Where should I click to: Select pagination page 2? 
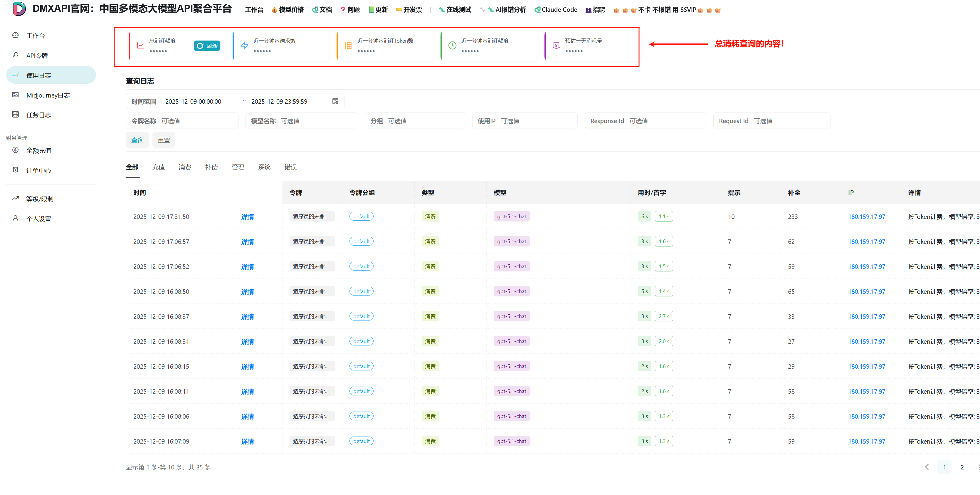click(962, 467)
